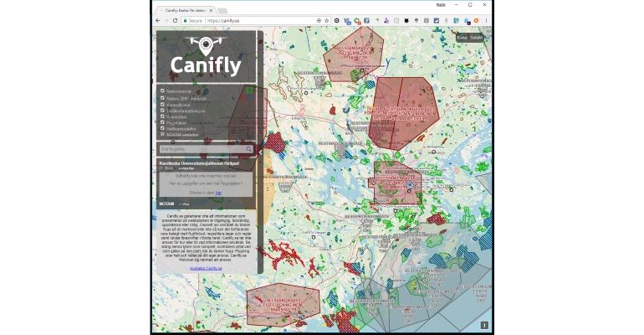This screenshot has height=335, width=644.
Task: Open the här link
Action: [x=218, y=193]
